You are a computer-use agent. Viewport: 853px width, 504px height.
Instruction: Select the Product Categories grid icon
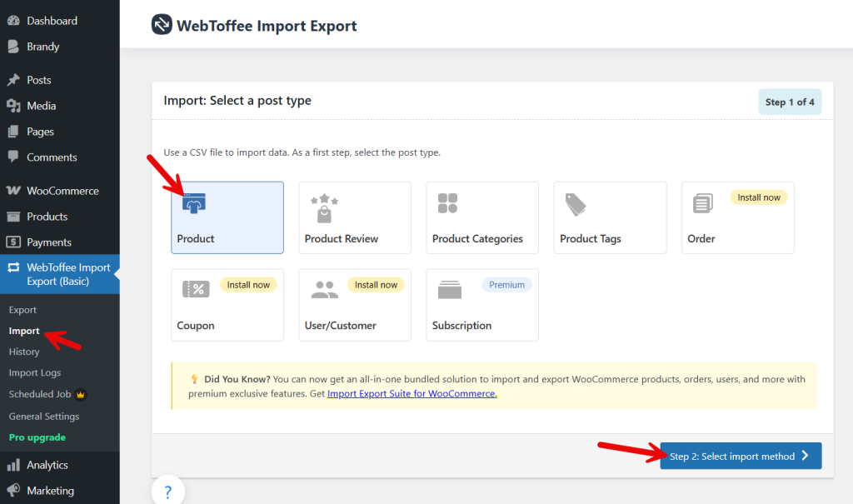[447, 202]
